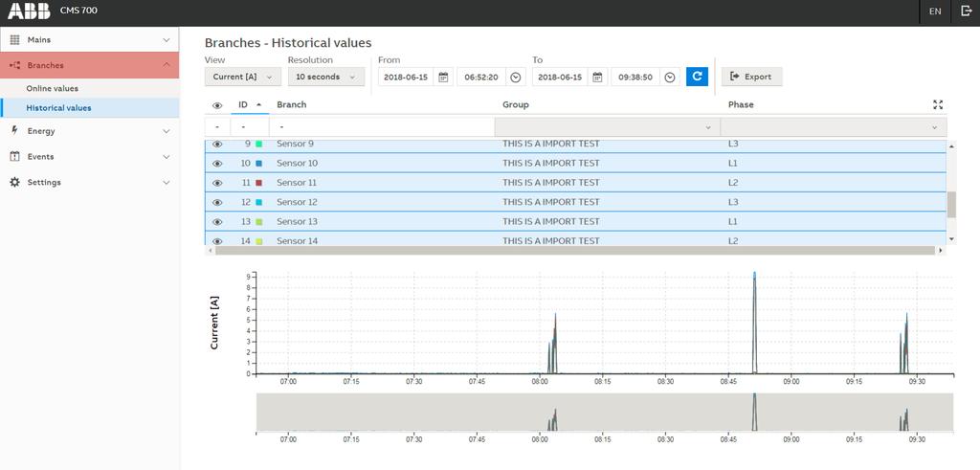Toggle visibility of Sensor 11

pos(217,183)
